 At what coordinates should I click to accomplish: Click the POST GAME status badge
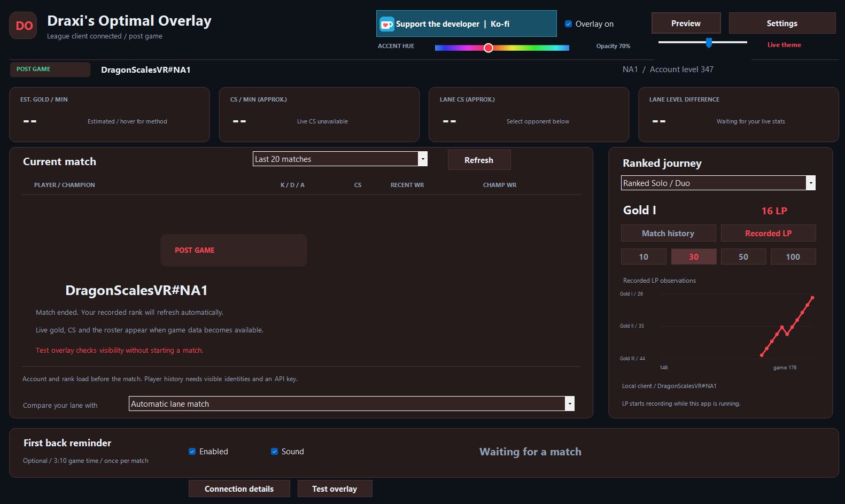pyautogui.click(x=50, y=69)
